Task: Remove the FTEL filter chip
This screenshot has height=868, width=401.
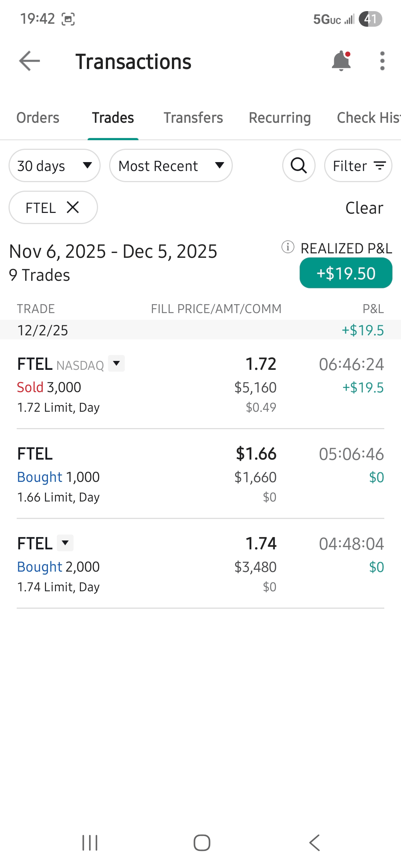Action: pyautogui.click(x=73, y=207)
